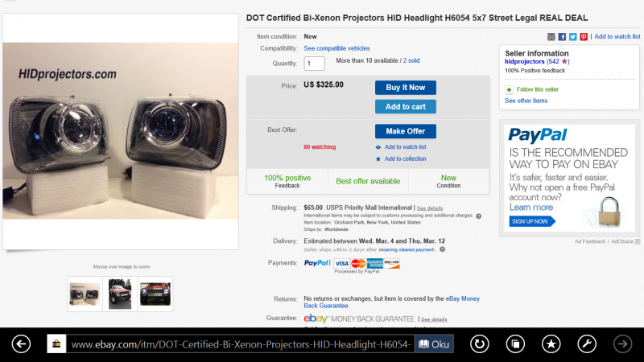The width and height of the screenshot is (644, 362).
Task: Refresh page with reload icon
Action: [x=479, y=344]
